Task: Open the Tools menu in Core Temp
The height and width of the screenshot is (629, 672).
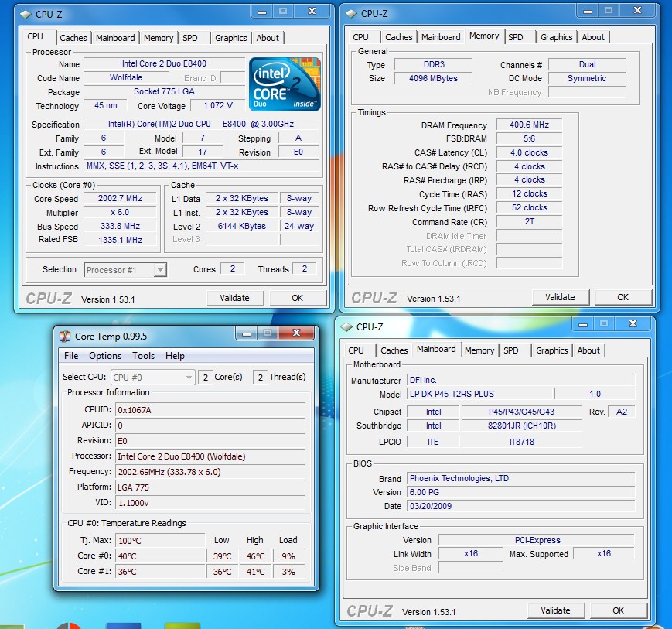Action: [143, 356]
